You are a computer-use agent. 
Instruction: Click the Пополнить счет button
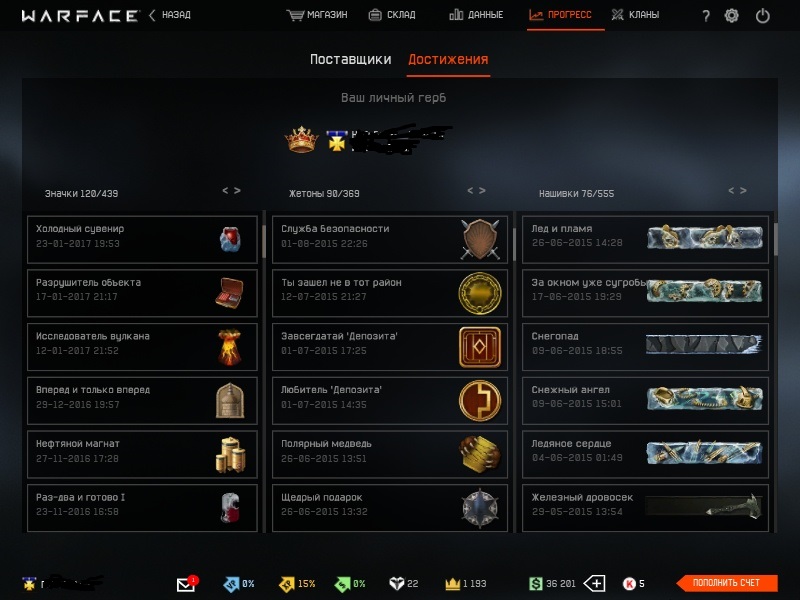(x=727, y=583)
